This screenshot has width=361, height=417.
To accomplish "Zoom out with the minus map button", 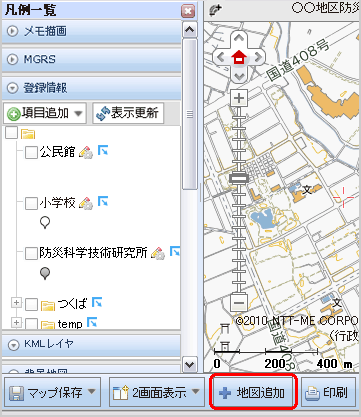I will coord(239,303).
